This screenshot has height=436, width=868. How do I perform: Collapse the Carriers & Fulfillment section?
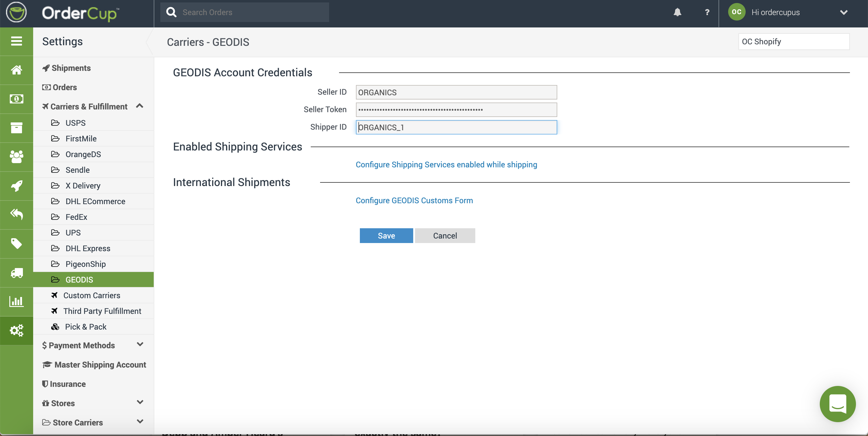coord(140,106)
